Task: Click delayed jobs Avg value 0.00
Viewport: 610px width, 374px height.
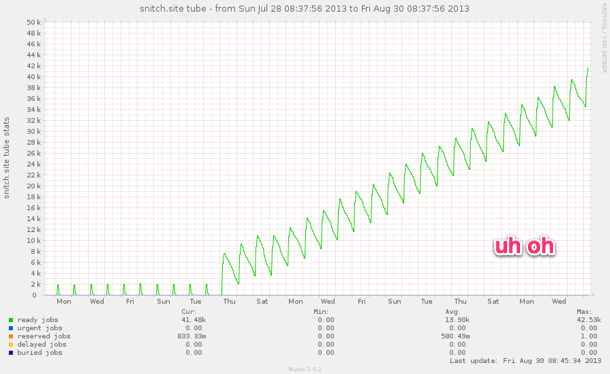Action: (x=457, y=344)
